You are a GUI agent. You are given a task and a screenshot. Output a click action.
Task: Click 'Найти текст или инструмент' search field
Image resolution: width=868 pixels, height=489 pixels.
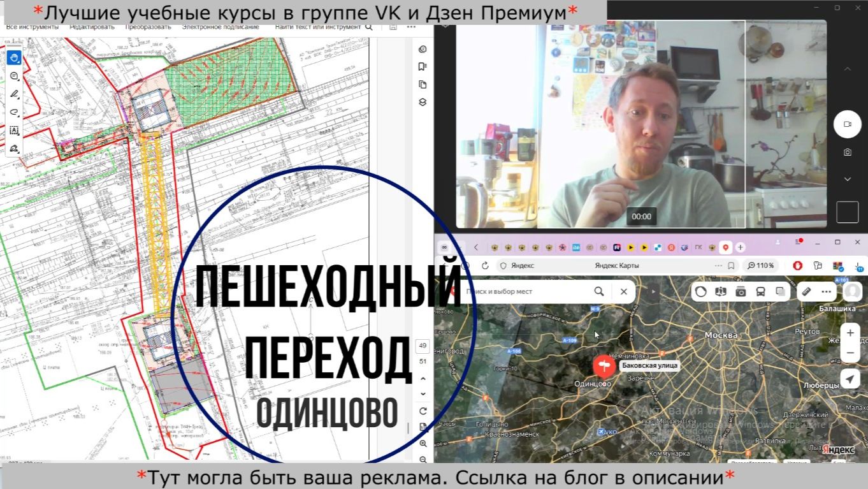click(322, 27)
